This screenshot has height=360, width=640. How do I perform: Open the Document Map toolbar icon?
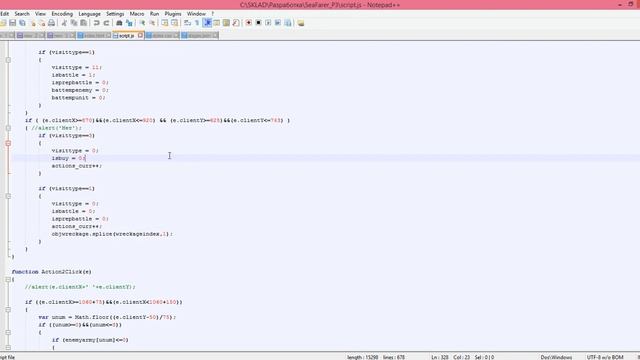click(x=226, y=23)
